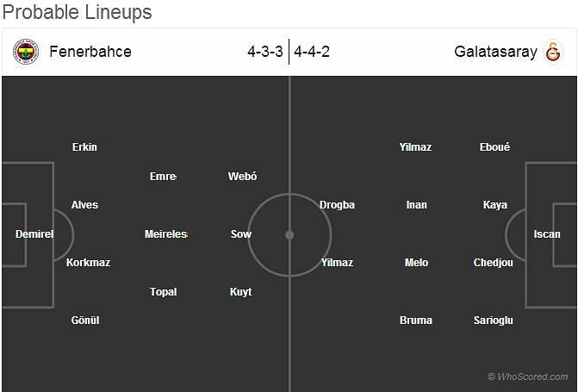
Task: Select player Sow
Action: coord(241,234)
